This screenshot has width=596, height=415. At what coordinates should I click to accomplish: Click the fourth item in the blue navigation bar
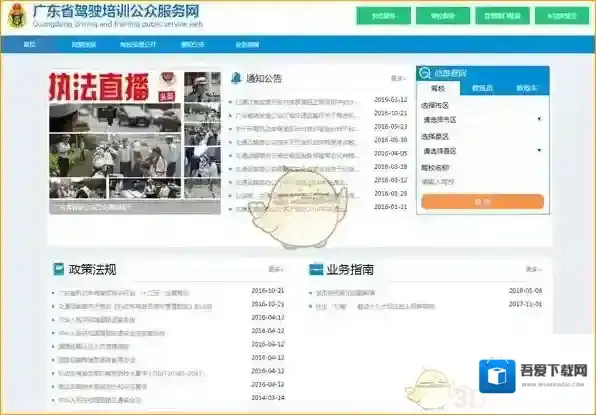click(192, 44)
